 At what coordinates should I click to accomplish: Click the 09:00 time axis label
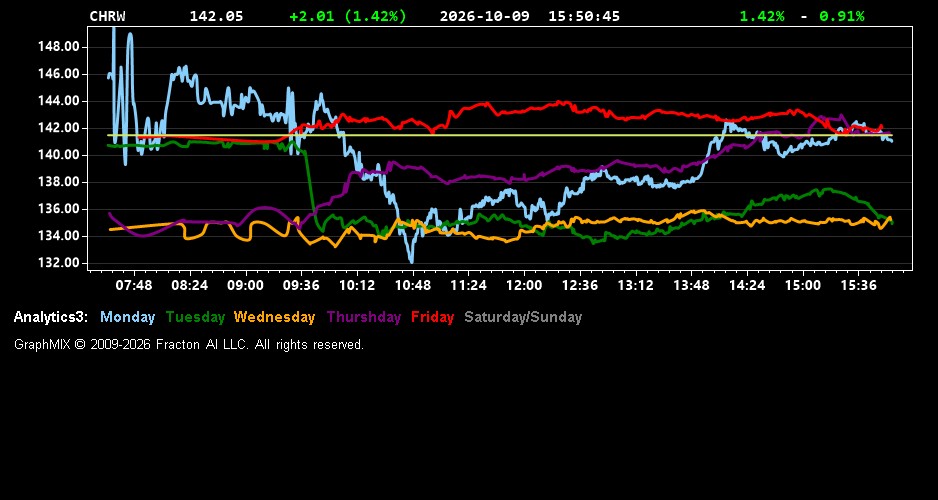point(245,285)
